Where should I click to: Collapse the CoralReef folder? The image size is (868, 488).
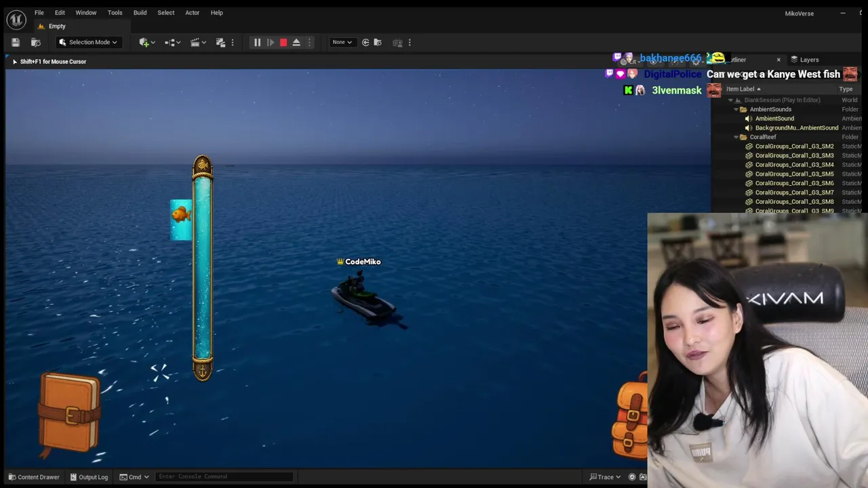tap(735, 137)
